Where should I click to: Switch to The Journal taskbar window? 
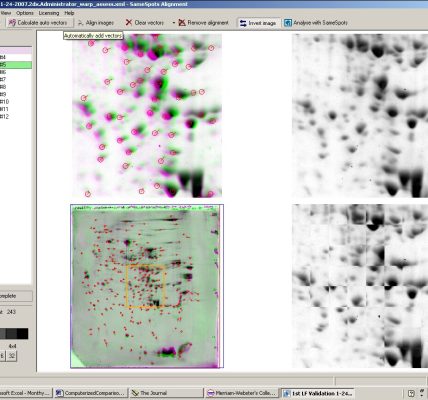(166, 393)
